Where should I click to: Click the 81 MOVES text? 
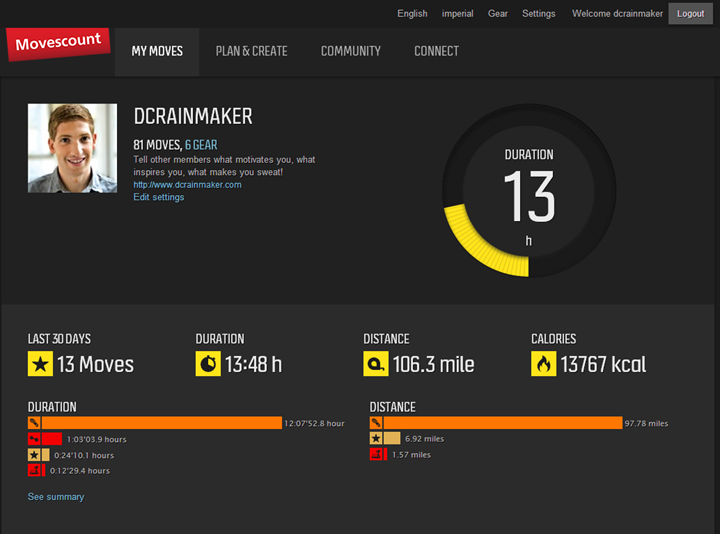[x=158, y=145]
